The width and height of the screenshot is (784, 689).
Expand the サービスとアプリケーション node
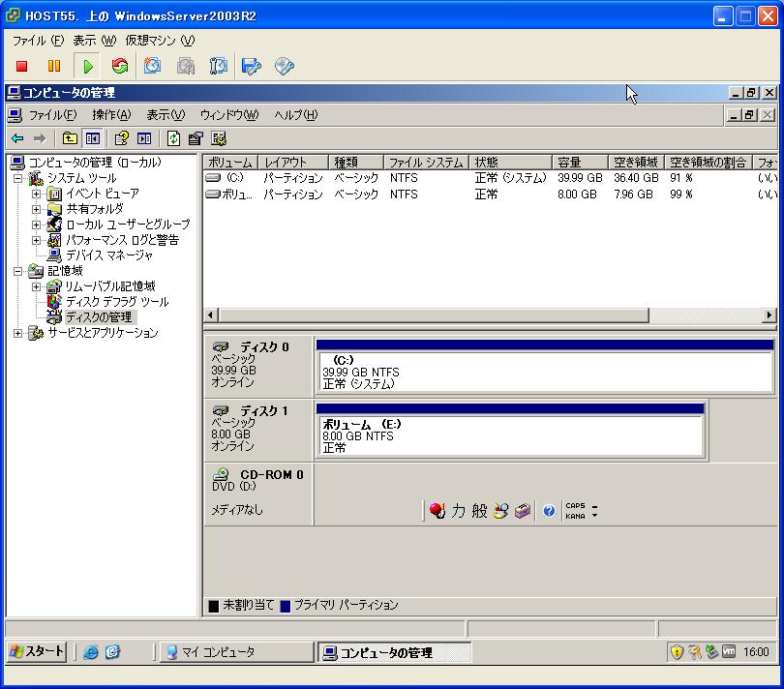(18, 333)
